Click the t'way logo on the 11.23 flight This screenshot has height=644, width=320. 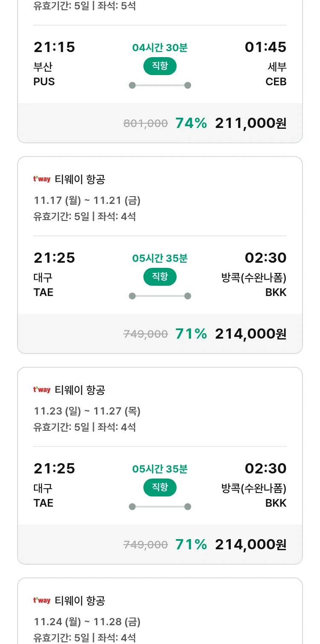click(42, 390)
